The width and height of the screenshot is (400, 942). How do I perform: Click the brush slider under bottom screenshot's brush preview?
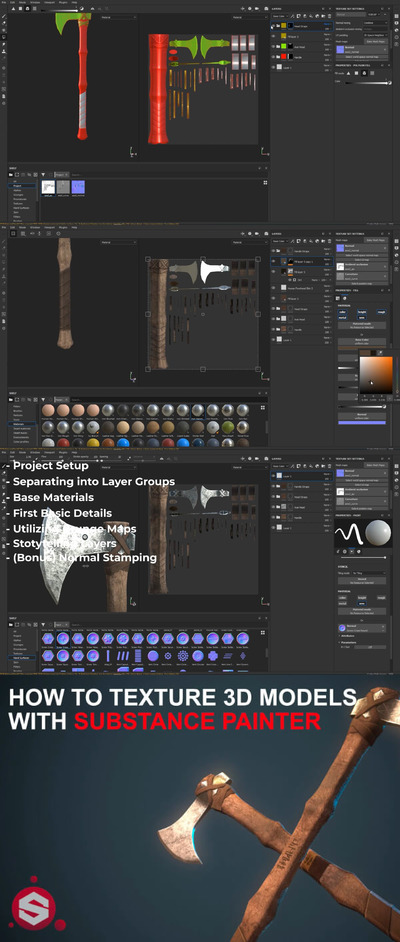pyautogui.click(x=364, y=558)
